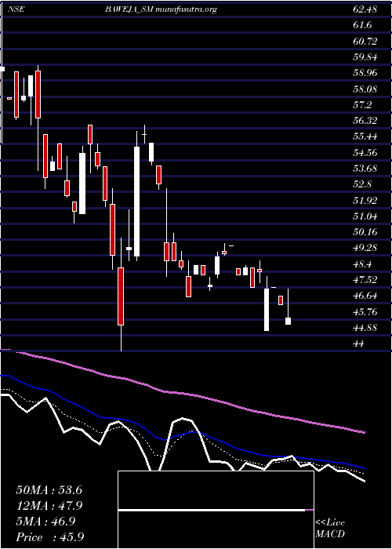Click the 60.72 price axis label
This screenshot has width=392, height=549.
click(x=365, y=42)
